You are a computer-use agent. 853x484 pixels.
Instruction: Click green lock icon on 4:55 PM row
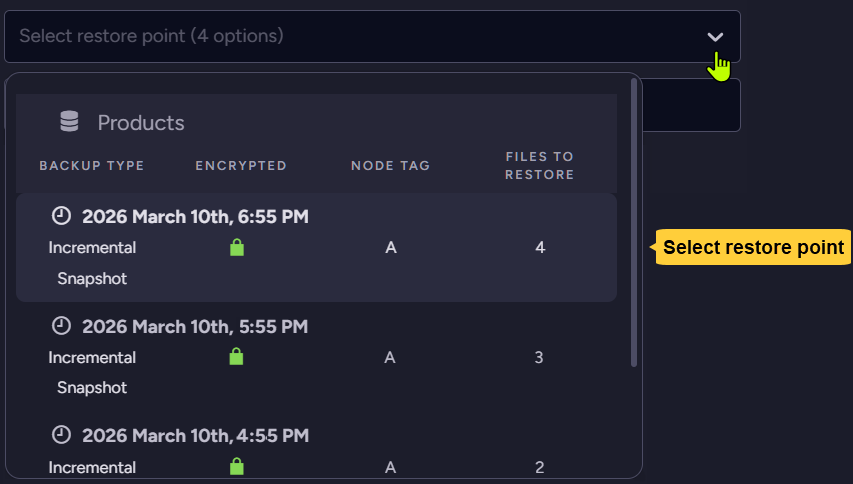pos(237,466)
